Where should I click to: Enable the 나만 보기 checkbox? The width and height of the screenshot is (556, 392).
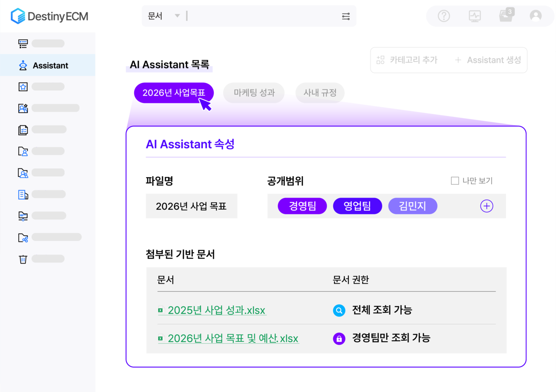tap(455, 181)
